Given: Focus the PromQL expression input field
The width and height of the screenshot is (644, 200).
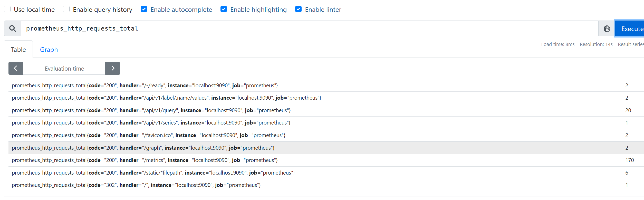Looking at the screenshot, I should click(310, 28).
